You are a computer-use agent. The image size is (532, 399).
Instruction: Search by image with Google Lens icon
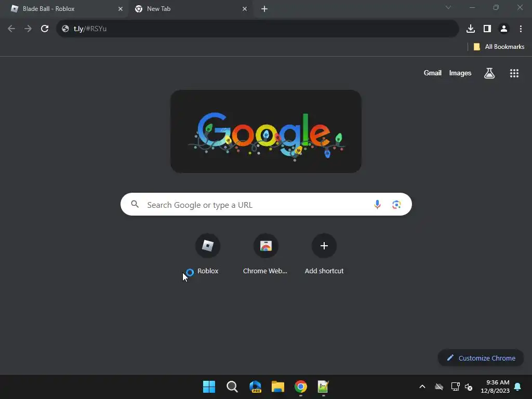396,204
